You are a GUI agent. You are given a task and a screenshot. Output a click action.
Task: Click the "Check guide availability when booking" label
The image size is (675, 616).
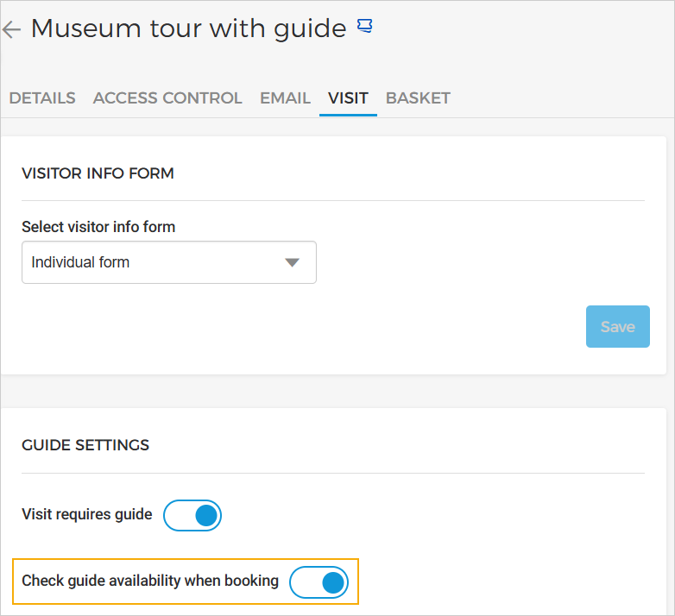(150, 581)
